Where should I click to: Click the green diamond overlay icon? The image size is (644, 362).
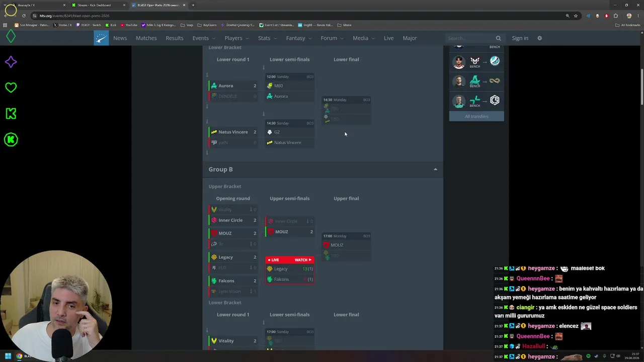11,36
